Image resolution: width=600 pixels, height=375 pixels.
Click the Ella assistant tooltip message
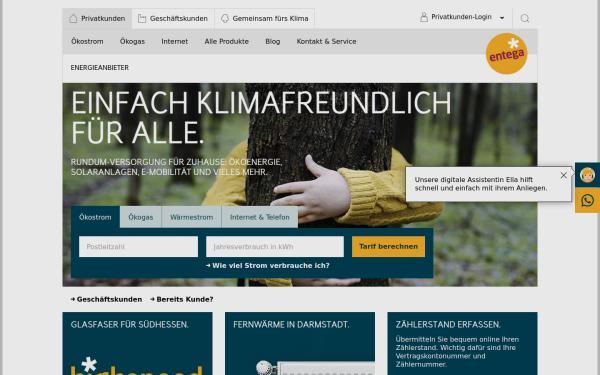[481, 184]
